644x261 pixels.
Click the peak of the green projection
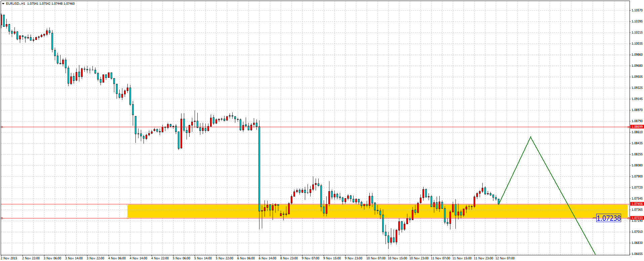tap(530, 137)
